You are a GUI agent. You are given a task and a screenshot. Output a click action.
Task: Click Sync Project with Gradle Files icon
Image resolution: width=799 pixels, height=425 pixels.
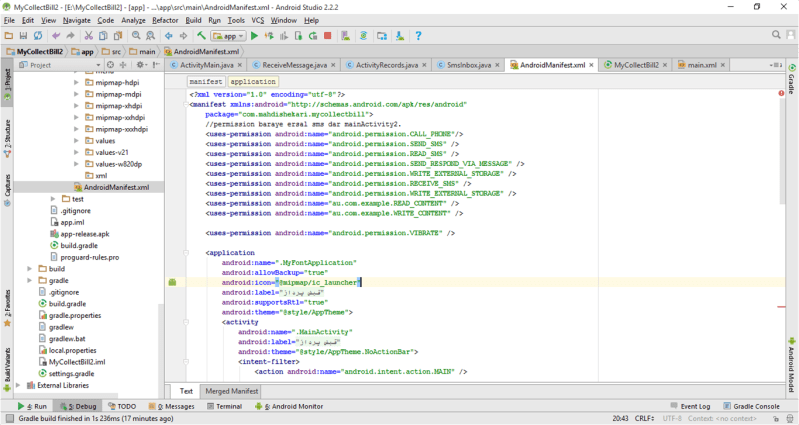tap(363, 36)
